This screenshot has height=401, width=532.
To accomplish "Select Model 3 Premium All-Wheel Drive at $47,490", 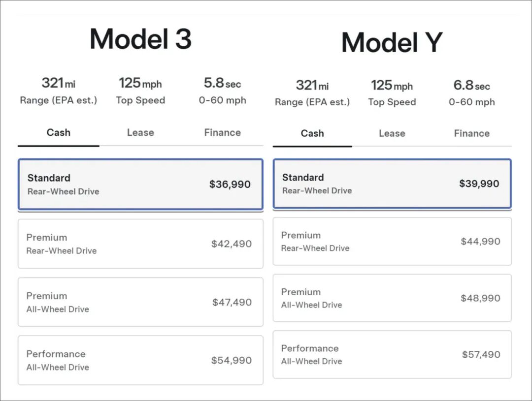I will coord(140,302).
